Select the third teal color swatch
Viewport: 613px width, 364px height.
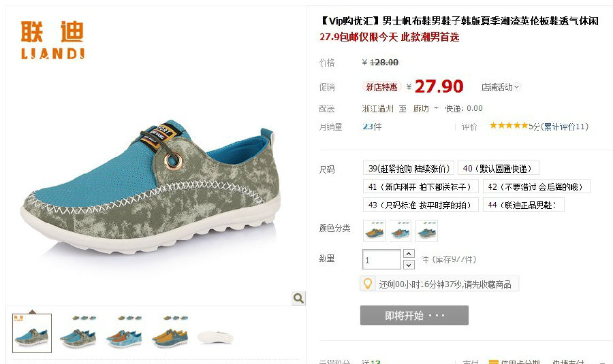(426, 231)
